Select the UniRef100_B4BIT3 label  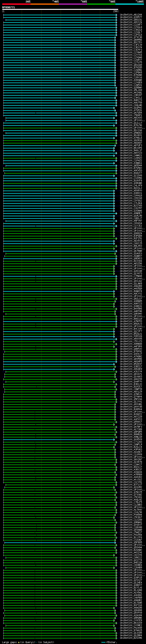tap(131, 100)
